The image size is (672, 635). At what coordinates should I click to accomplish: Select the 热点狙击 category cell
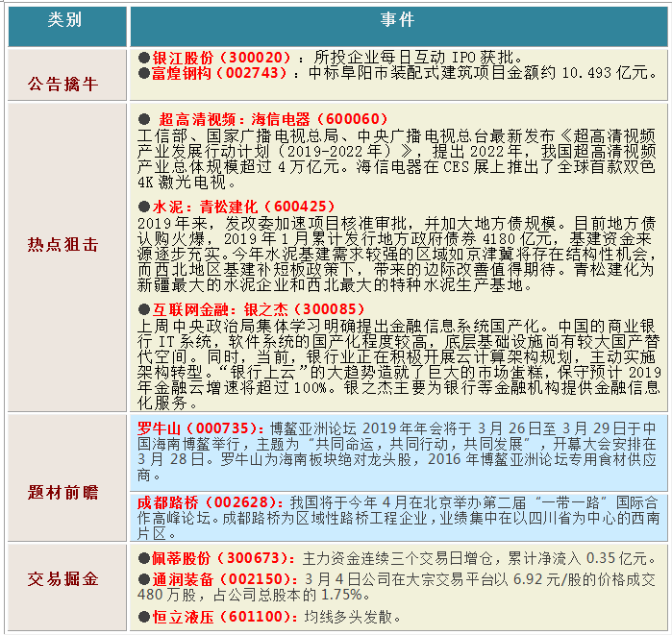pos(67,256)
